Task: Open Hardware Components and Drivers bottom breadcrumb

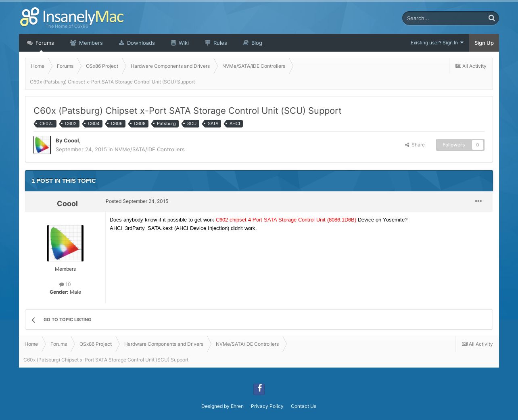Action: [164, 344]
